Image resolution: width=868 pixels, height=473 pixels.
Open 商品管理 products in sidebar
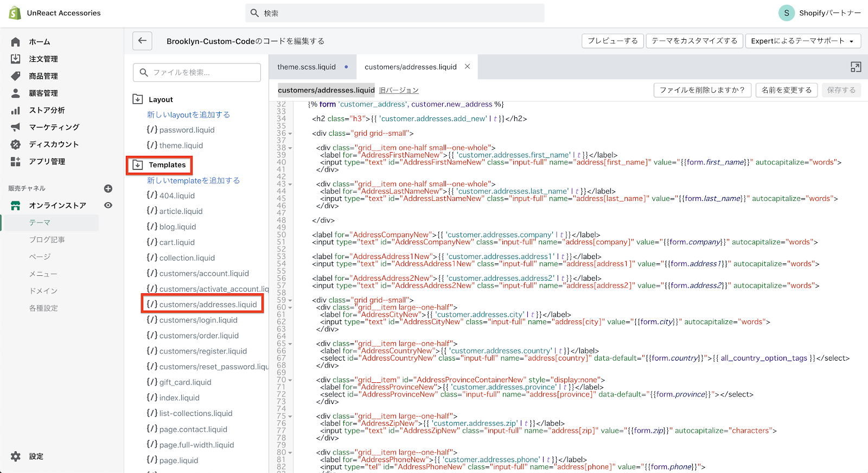(43, 76)
